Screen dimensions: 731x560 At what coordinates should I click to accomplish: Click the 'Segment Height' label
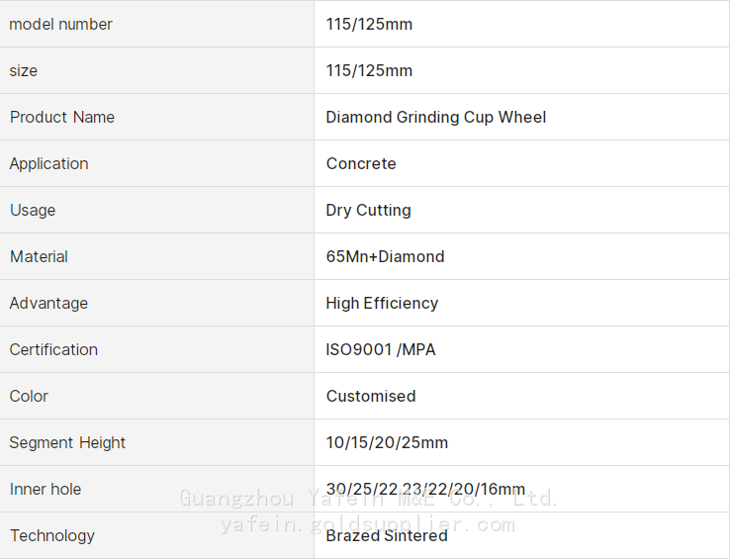pos(67,442)
